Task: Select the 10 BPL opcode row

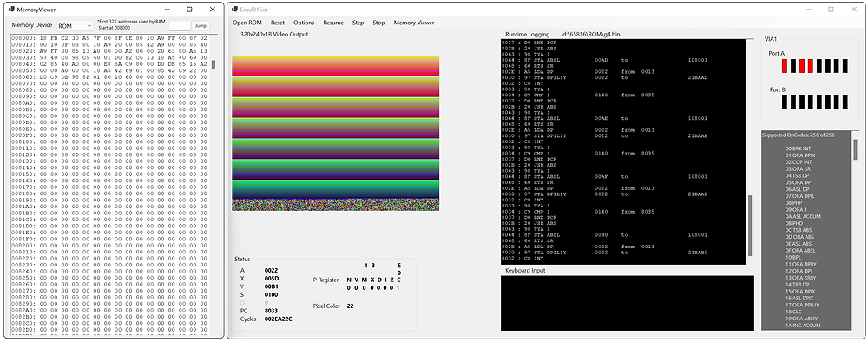Action: [792, 257]
